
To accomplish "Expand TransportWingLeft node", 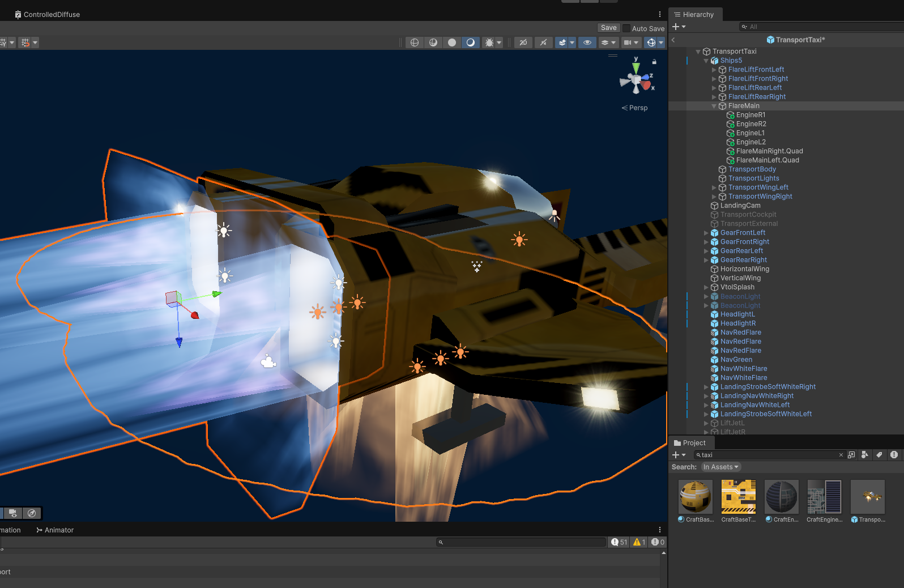I will tap(714, 188).
